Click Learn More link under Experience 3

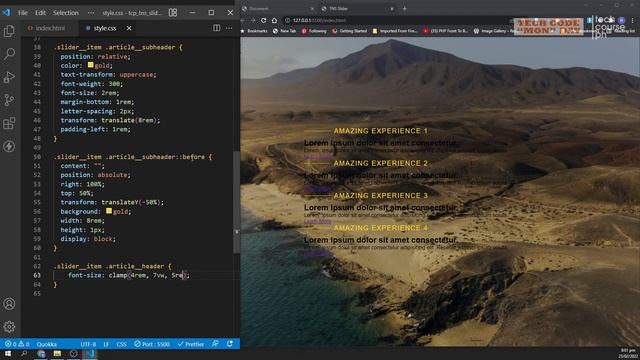[317, 221]
